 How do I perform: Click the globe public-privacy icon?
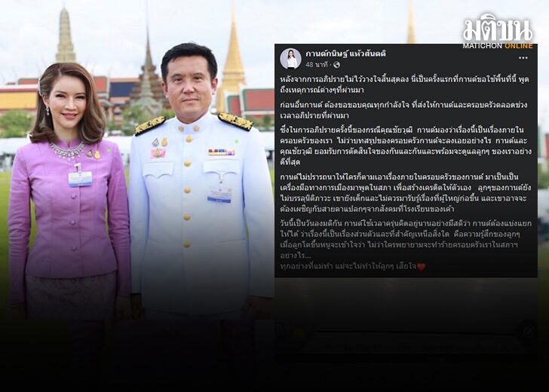coord(336,65)
